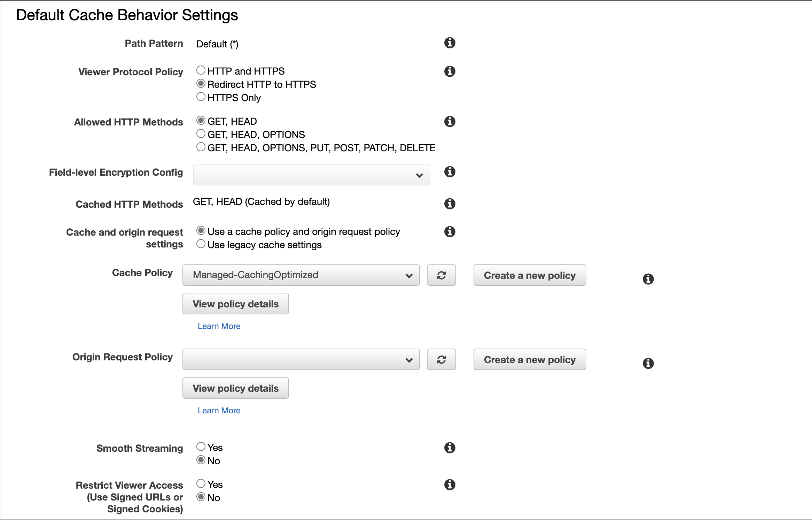Open Cached HTTP Methods info icon
Screen dimensions: 812x520
click(450, 204)
